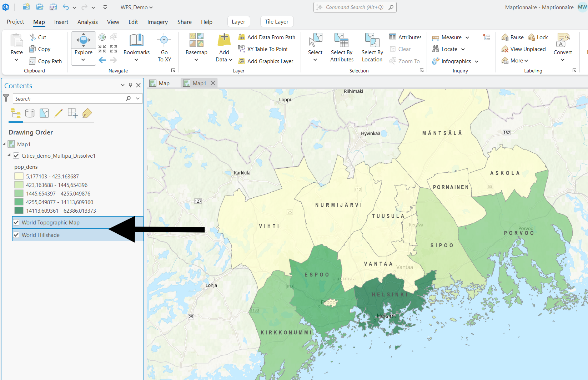This screenshot has width=588, height=380.
Task: Expand the Measure dropdown arrow
Action: point(467,37)
